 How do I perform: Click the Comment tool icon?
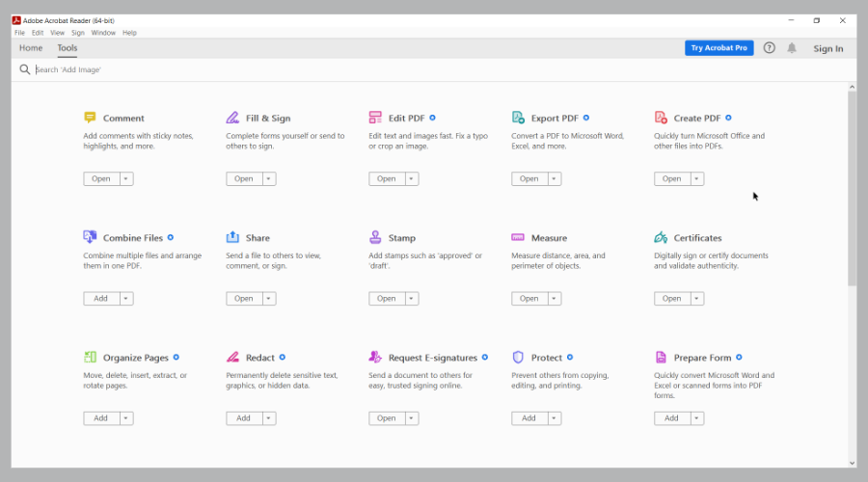[x=90, y=118]
